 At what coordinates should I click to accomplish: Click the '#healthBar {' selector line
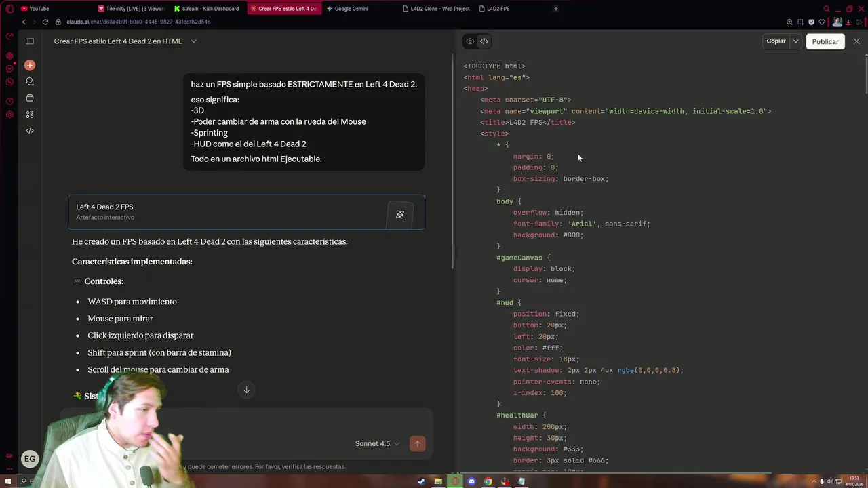521,415
